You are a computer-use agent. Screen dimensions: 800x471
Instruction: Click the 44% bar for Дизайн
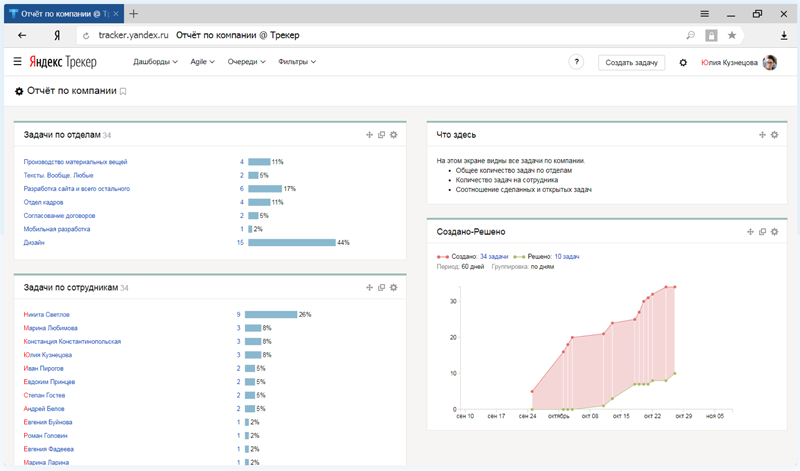[292, 242]
